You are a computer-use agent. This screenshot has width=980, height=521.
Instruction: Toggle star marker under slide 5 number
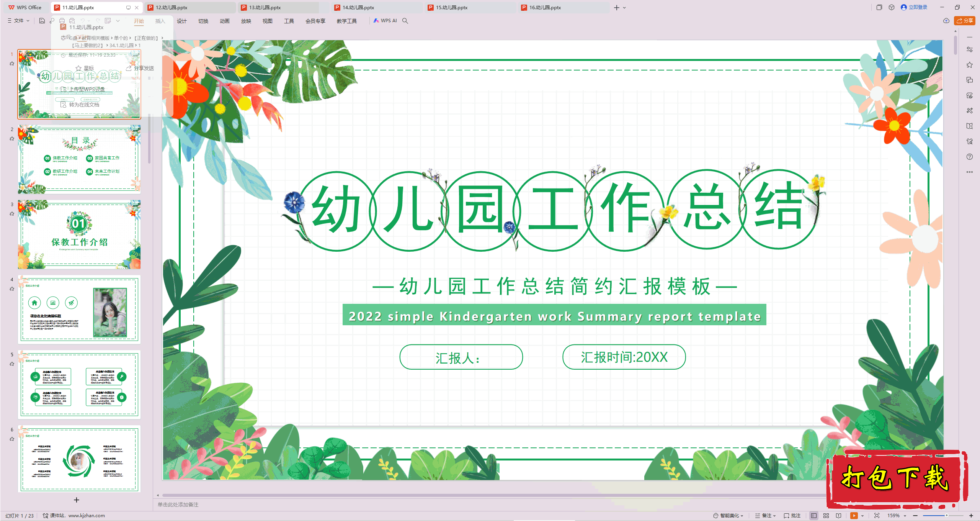pyautogui.click(x=12, y=364)
